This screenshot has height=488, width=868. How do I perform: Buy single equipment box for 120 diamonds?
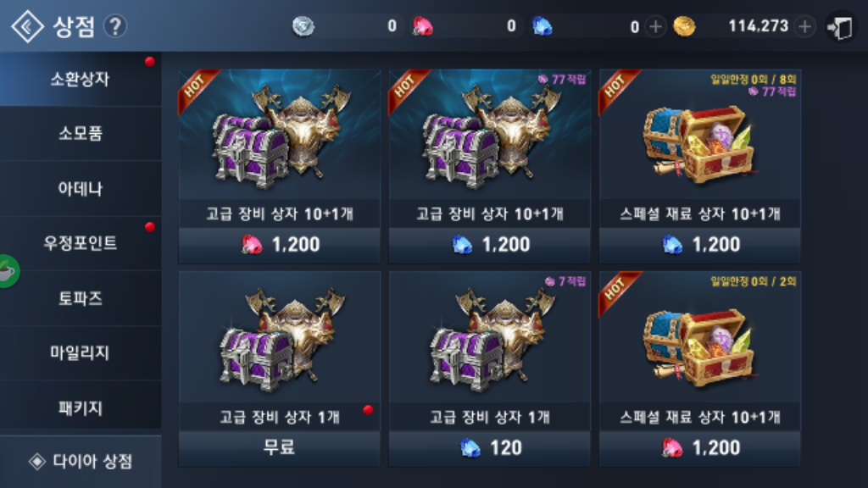coord(490,447)
